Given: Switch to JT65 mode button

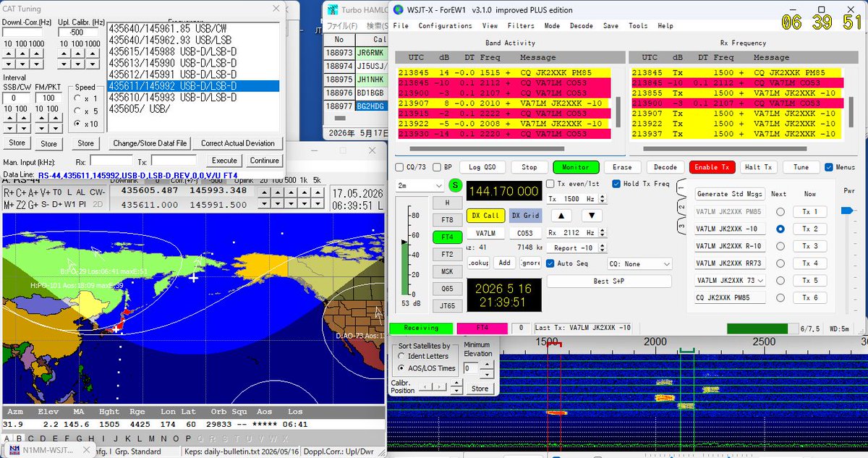Looking at the screenshot, I should click(448, 305).
